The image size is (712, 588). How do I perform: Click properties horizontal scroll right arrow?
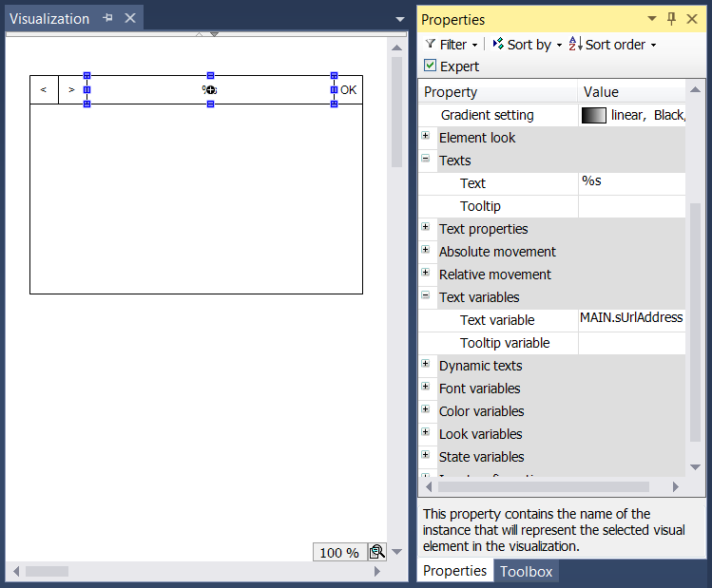pyautogui.click(x=676, y=486)
